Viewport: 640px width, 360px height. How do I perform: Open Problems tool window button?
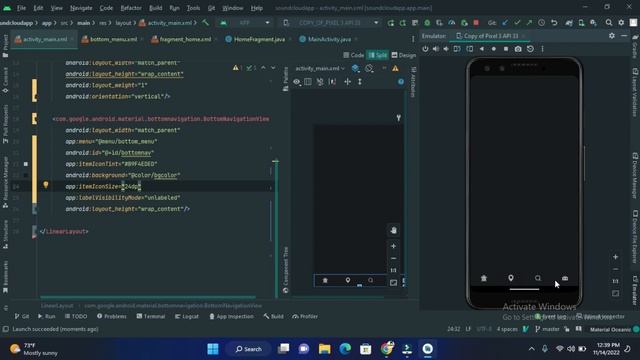coord(112,316)
